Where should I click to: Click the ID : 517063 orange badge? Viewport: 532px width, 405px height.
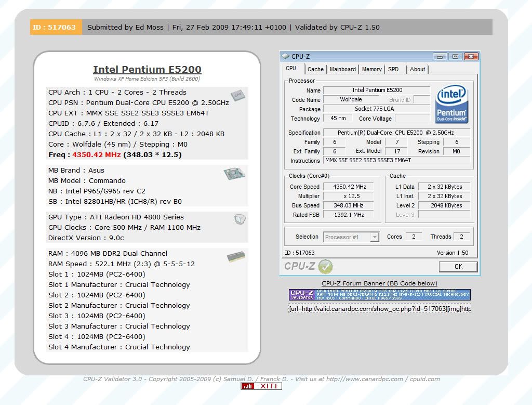pyautogui.click(x=56, y=27)
